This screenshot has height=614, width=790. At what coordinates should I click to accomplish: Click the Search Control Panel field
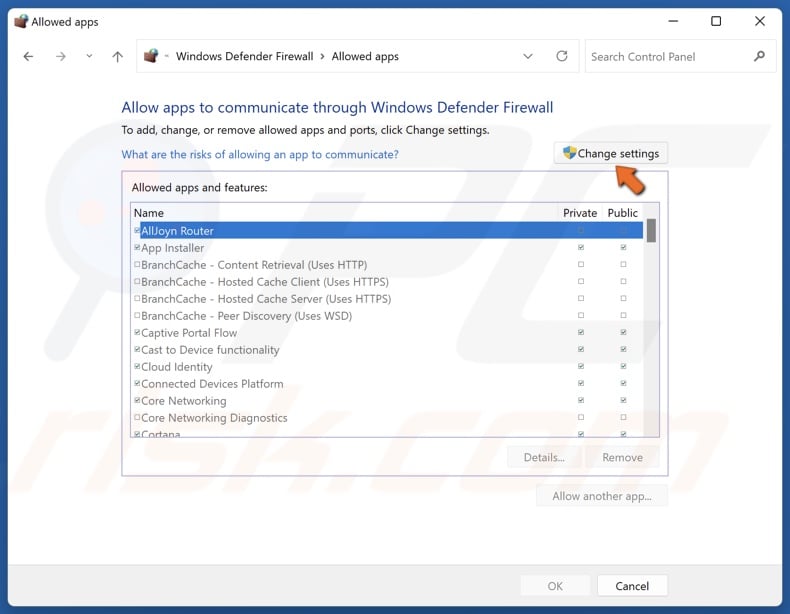coord(668,57)
